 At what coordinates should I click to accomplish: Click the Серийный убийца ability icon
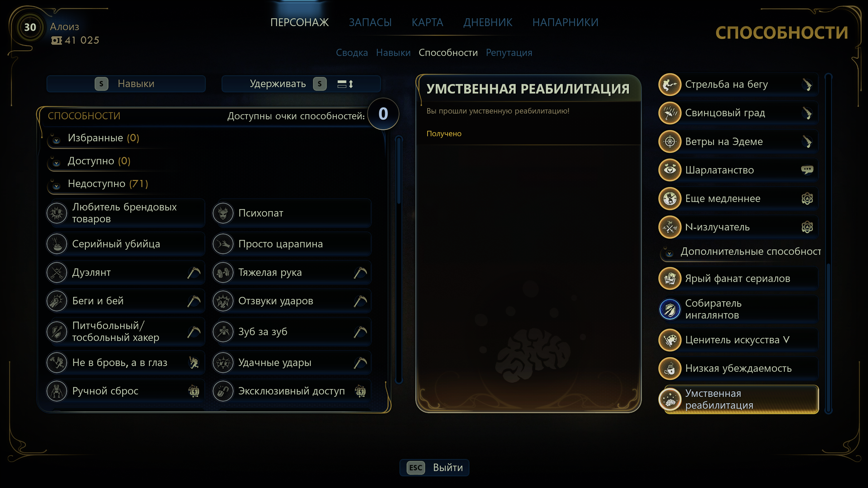57,244
